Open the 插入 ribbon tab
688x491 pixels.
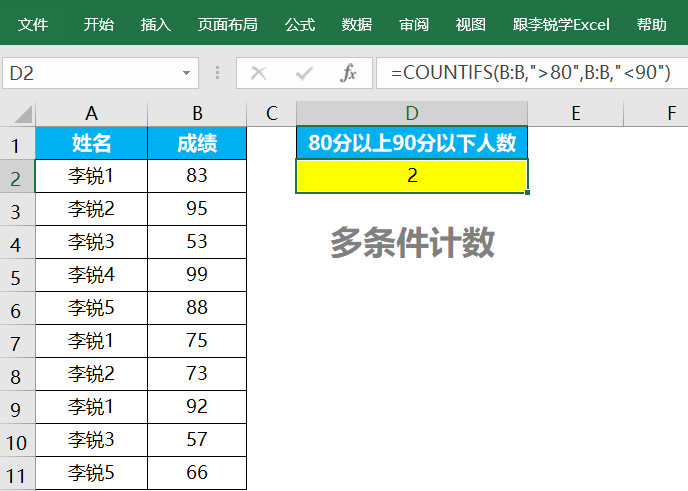155,24
